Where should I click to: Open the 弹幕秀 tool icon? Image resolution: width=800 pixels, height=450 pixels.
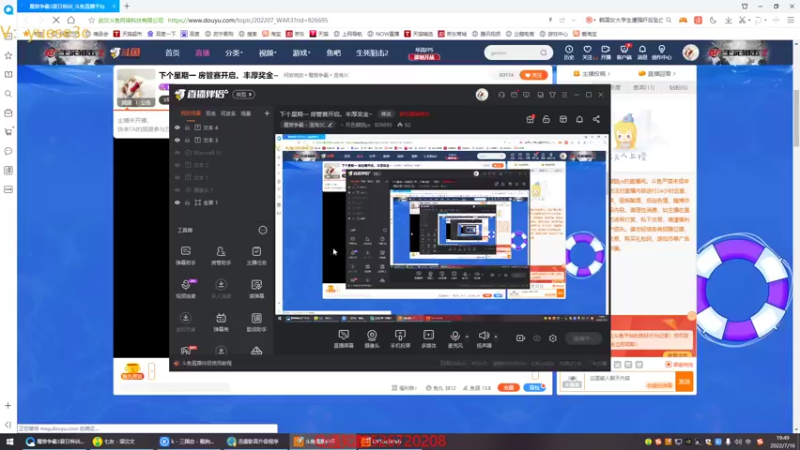click(221, 322)
